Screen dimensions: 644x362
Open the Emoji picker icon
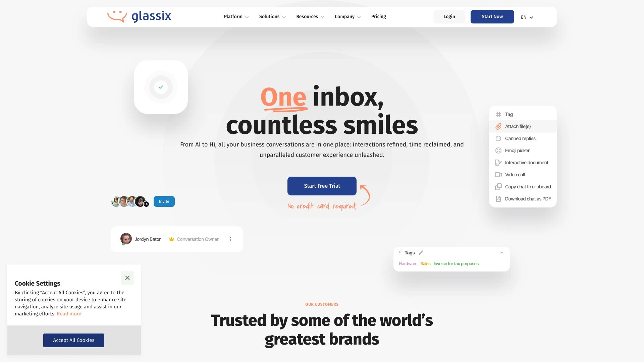[x=498, y=150]
